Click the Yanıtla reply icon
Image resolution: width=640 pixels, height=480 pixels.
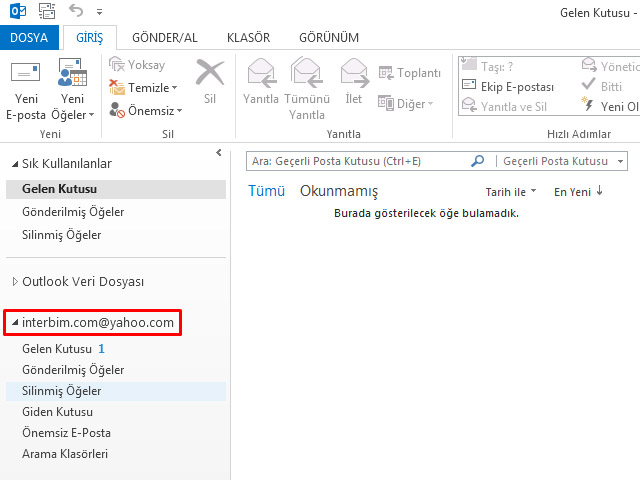(x=261, y=73)
